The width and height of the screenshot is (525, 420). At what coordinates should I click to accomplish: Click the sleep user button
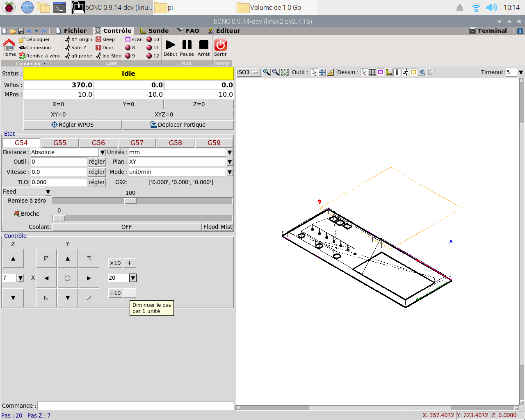pyautogui.click(x=105, y=39)
